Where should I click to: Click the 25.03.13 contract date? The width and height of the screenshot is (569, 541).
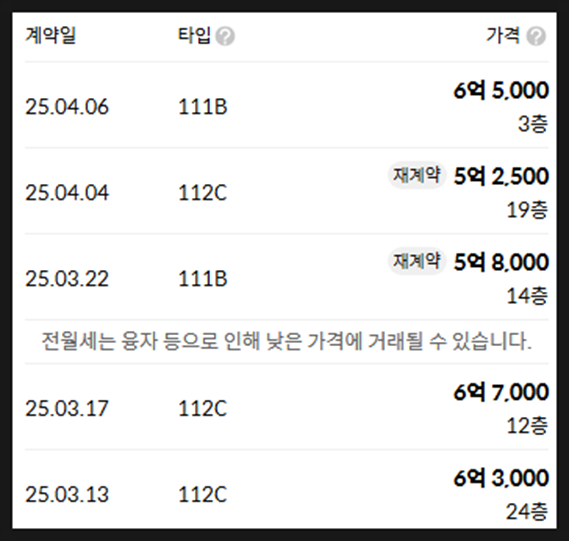pyautogui.click(x=67, y=495)
